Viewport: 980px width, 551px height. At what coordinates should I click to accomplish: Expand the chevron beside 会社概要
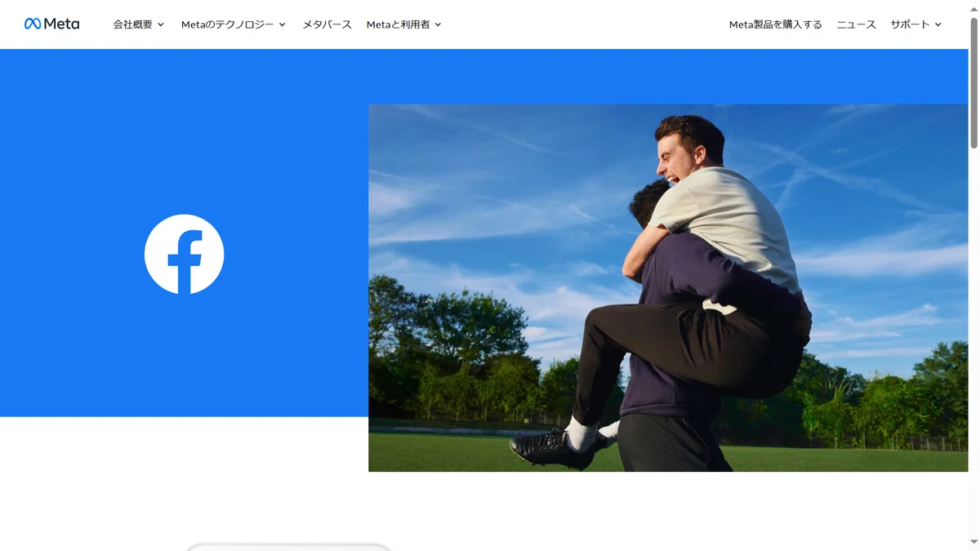(161, 24)
